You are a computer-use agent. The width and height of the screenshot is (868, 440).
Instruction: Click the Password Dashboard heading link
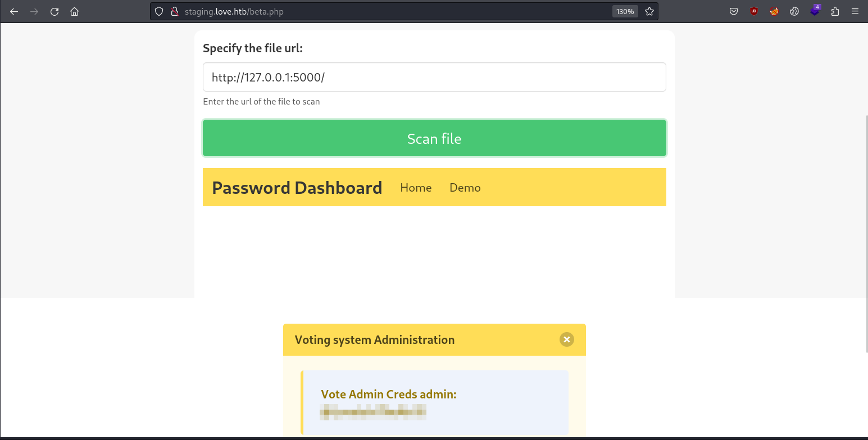(x=297, y=187)
